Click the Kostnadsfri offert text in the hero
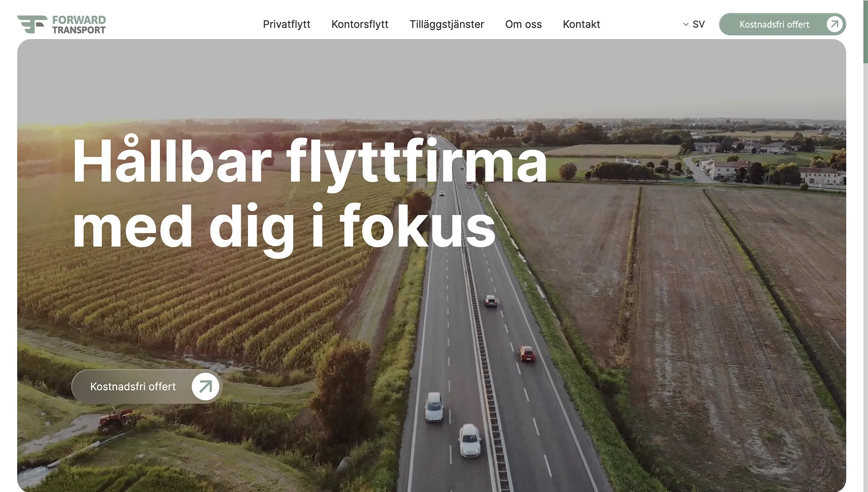This screenshot has height=492, width=868. pyautogui.click(x=133, y=387)
